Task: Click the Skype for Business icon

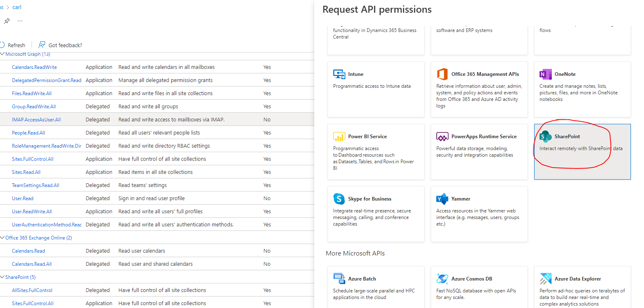Action: pyautogui.click(x=339, y=199)
